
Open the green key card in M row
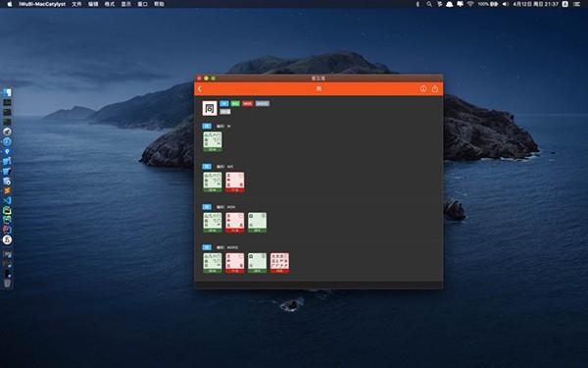click(213, 141)
